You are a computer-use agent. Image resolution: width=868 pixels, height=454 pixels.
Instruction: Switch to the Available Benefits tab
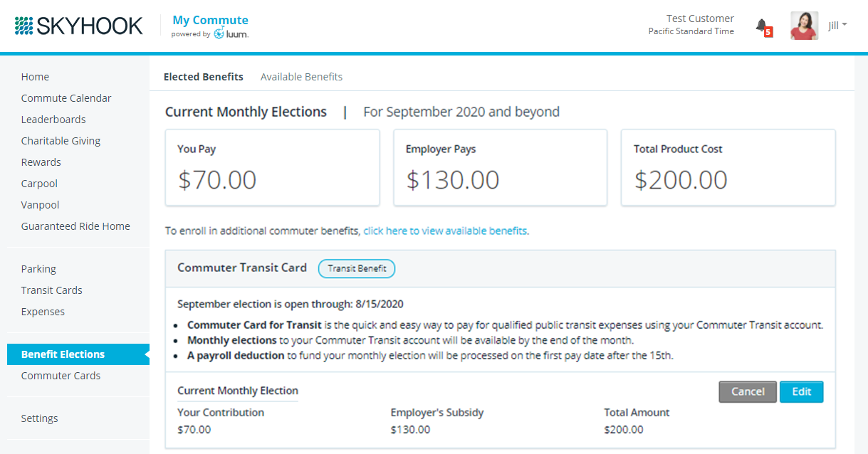click(x=301, y=77)
